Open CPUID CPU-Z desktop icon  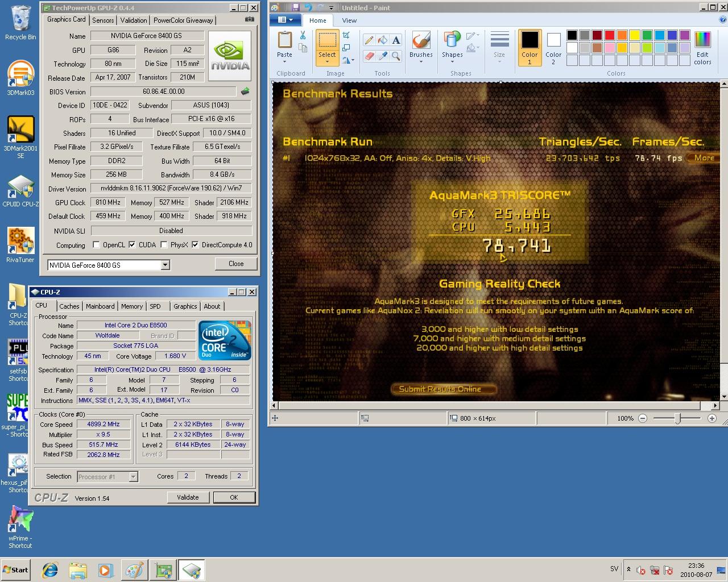click(x=20, y=190)
